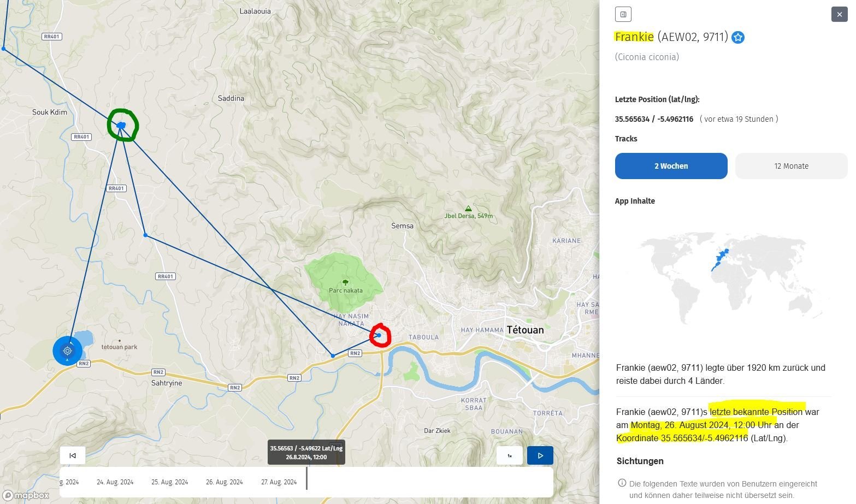The width and height of the screenshot is (856, 504).
Task: Click the Jbel Dersa mountain peak icon
Action: (468, 209)
